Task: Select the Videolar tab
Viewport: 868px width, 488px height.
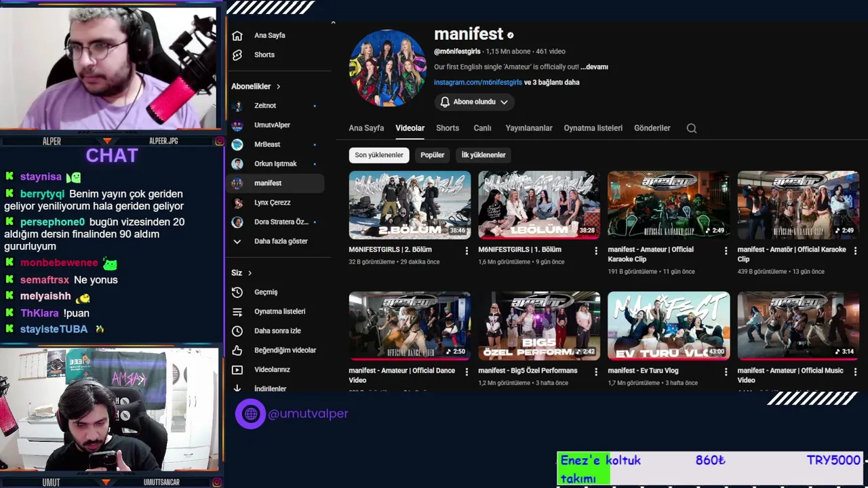Action: (x=410, y=128)
